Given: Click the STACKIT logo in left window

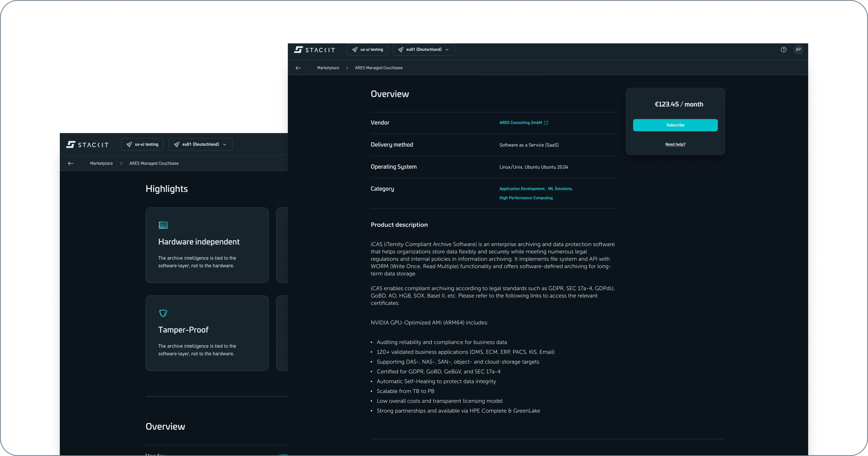Looking at the screenshot, I should 87,145.
